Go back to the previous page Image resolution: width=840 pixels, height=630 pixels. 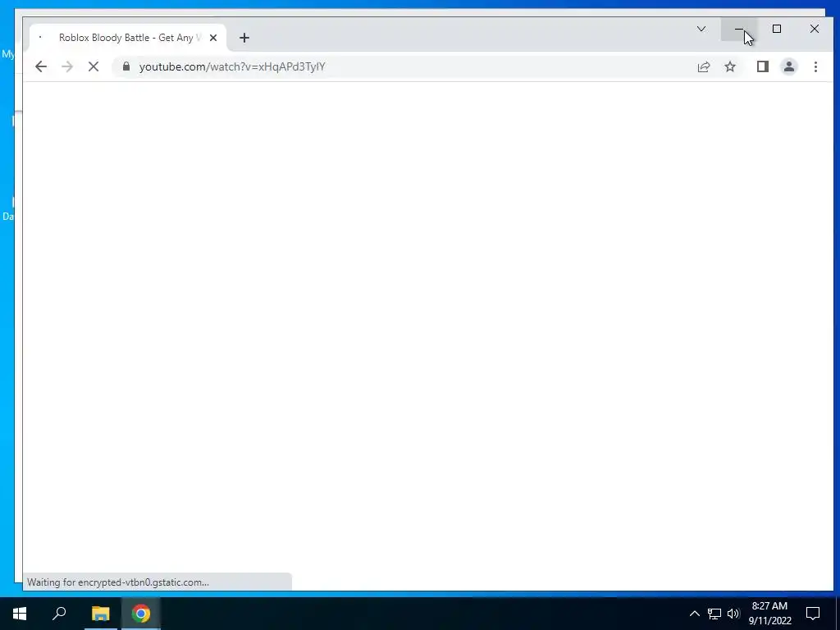click(x=41, y=66)
